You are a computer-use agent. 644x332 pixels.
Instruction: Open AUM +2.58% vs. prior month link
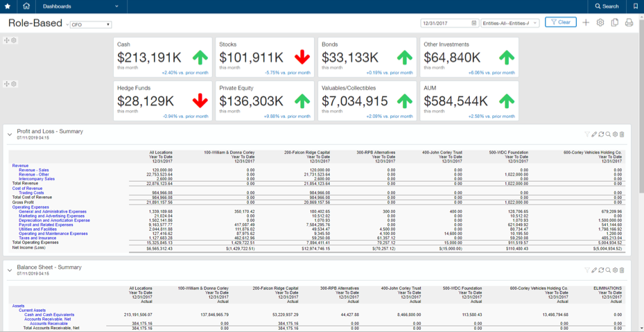point(491,116)
